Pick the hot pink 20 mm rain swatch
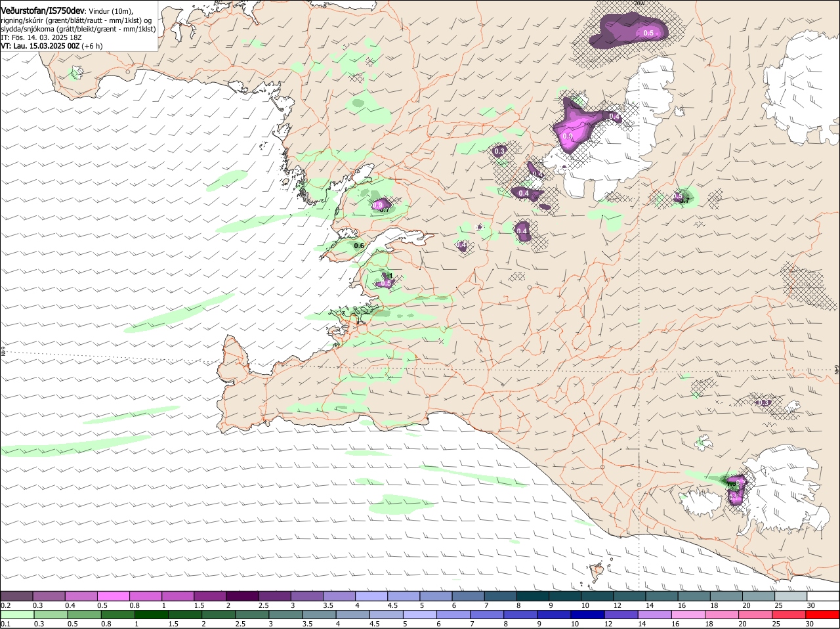The height and width of the screenshot is (629, 840). click(757, 615)
